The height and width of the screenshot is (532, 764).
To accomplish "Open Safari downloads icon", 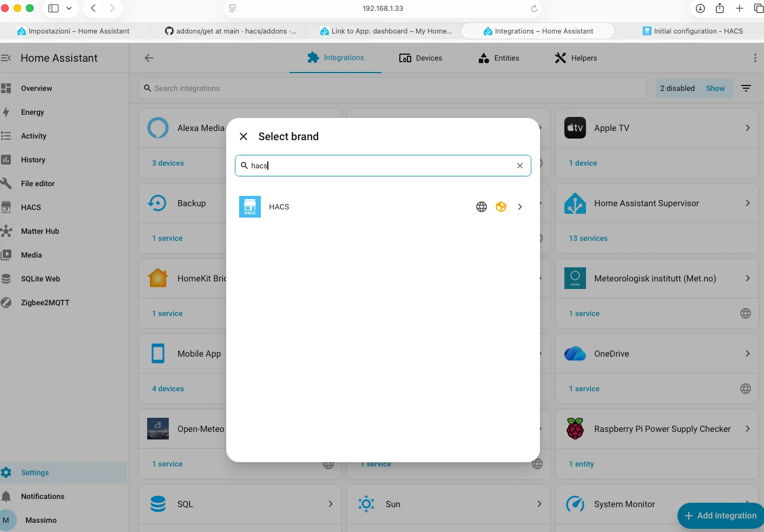I will click(x=700, y=8).
